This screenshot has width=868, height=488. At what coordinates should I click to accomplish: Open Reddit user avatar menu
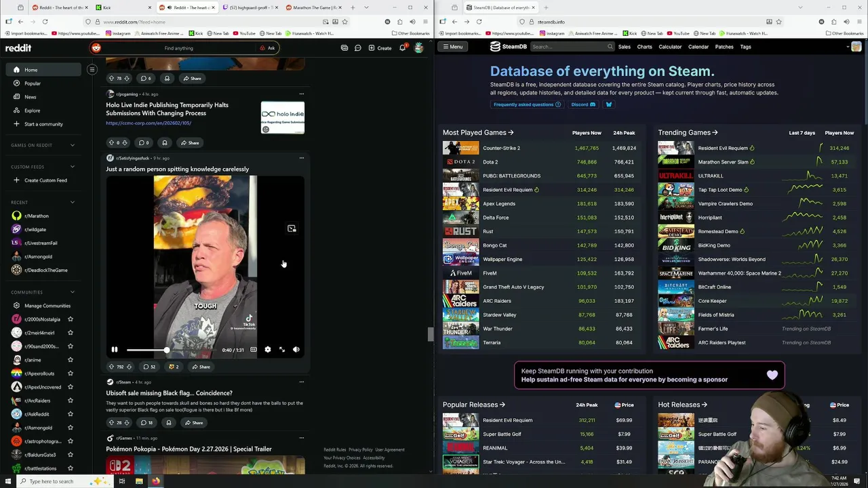[419, 48]
